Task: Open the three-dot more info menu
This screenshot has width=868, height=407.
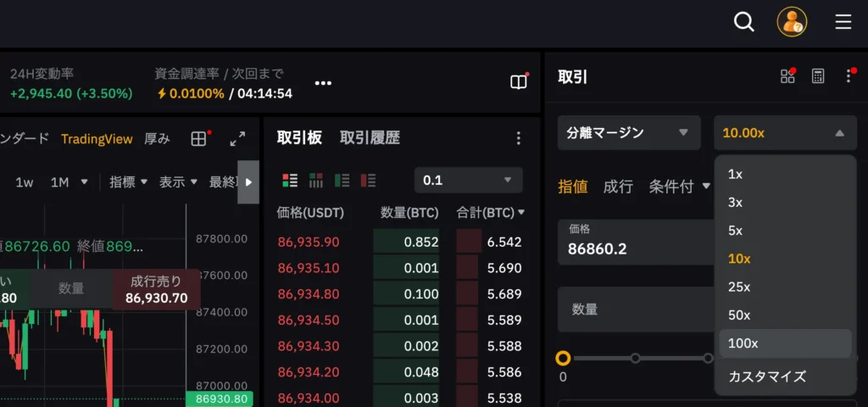Action: (323, 83)
